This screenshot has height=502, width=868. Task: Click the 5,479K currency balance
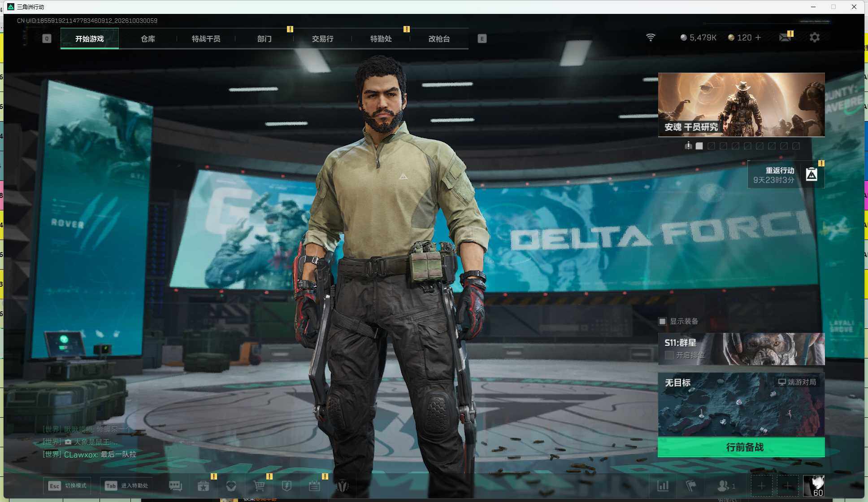point(699,38)
